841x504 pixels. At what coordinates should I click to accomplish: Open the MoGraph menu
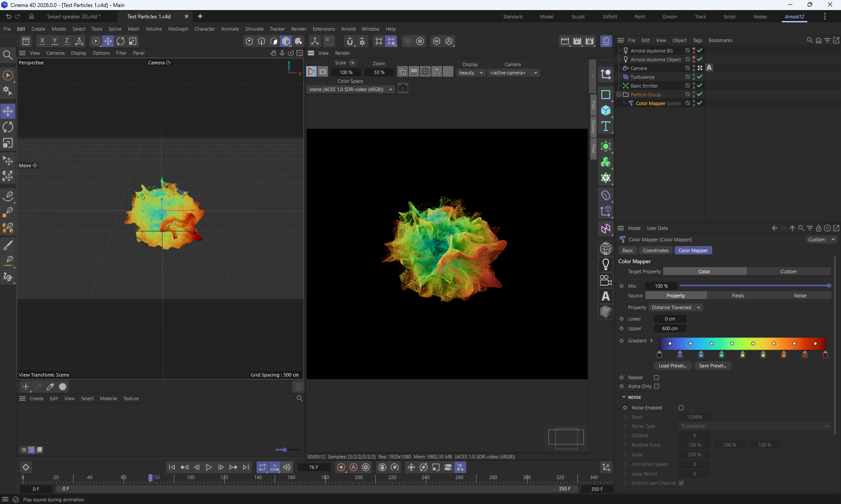point(178,29)
